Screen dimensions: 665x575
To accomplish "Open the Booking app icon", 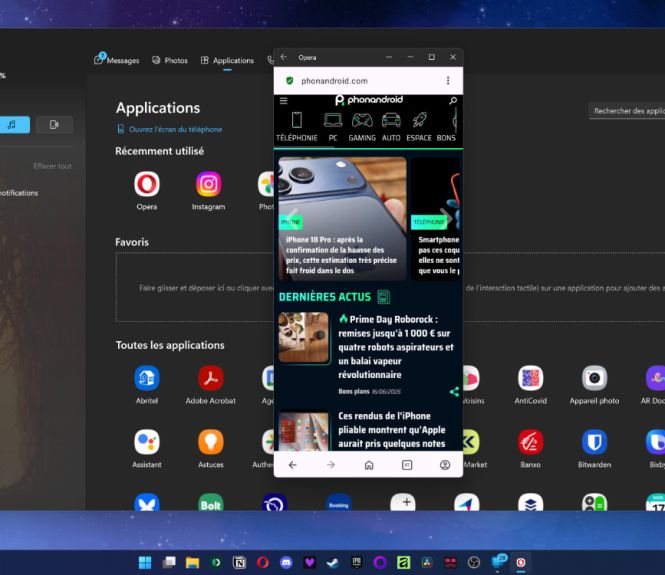I will click(338, 503).
